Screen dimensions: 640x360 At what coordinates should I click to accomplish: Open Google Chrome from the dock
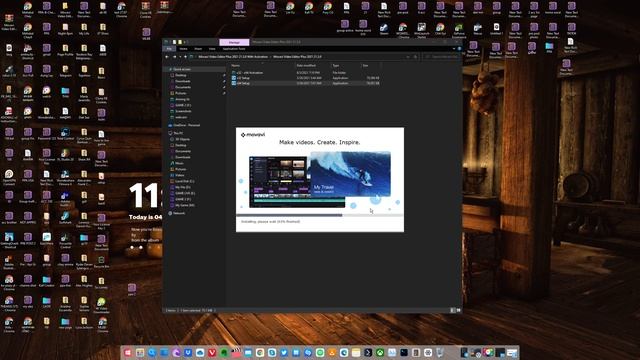[260, 353]
